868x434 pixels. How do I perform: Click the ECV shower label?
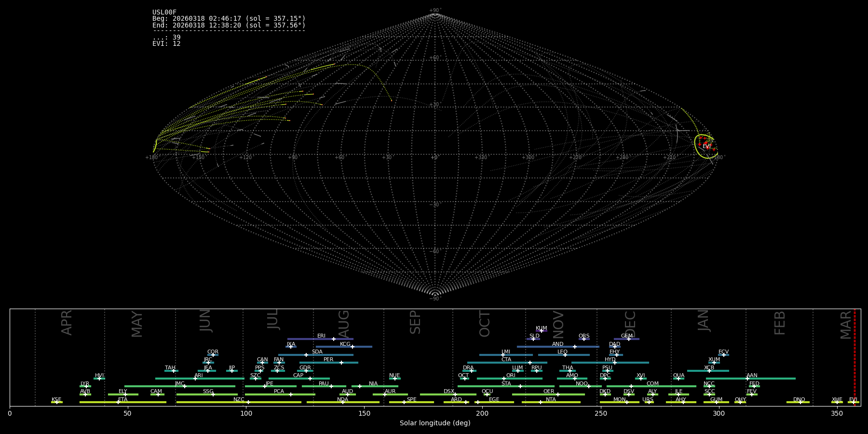pyautogui.click(x=723, y=352)
